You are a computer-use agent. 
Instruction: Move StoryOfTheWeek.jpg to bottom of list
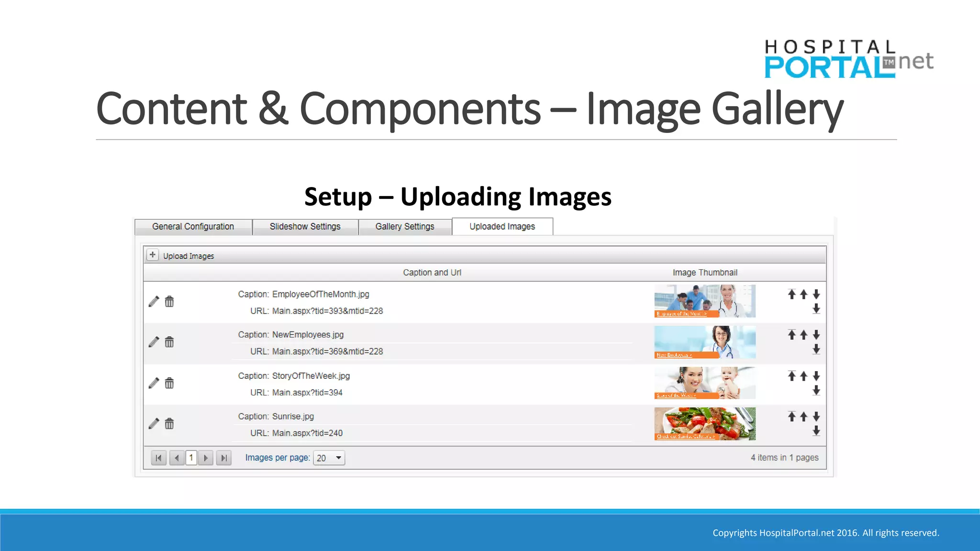[x=816, y=391]
